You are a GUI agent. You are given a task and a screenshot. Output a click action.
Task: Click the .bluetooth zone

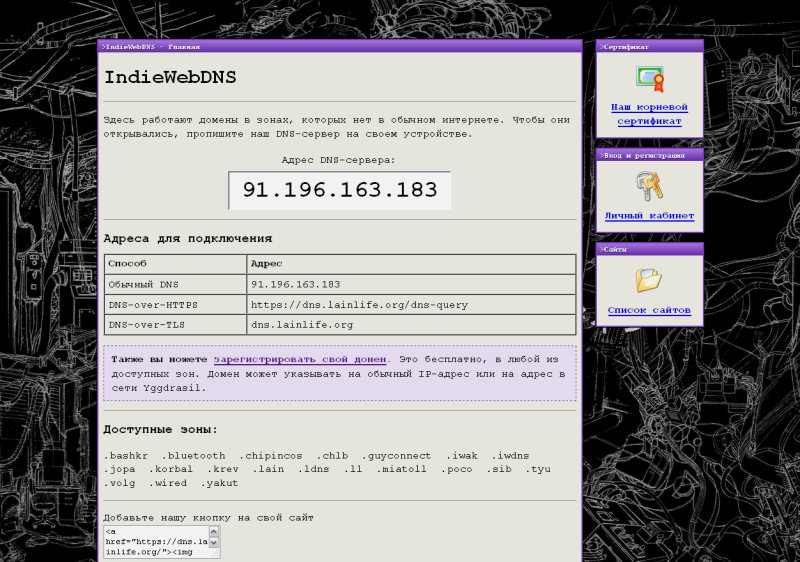click(x=193, y=456)
